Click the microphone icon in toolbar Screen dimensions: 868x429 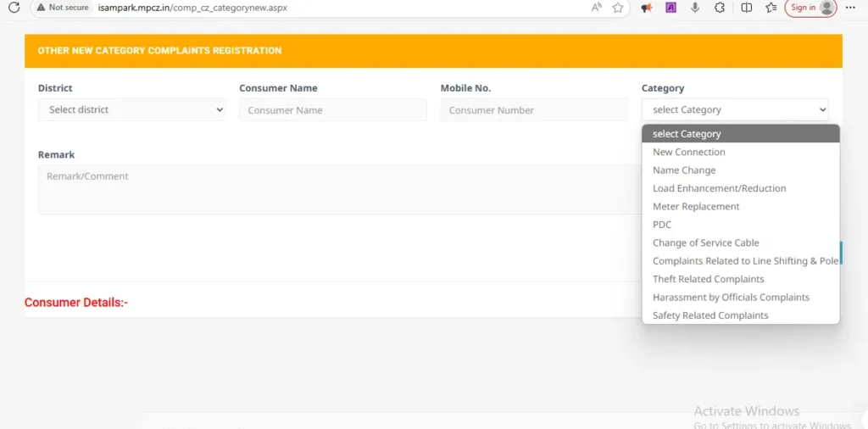click(x=695, y=8)
